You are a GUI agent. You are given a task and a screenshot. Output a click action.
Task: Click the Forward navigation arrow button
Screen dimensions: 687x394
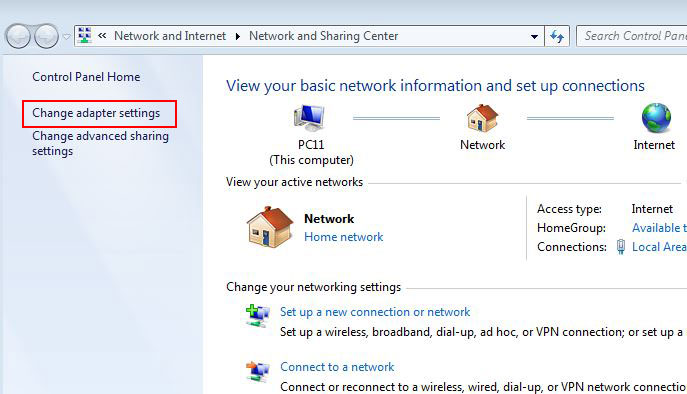(x=46, y=36)
